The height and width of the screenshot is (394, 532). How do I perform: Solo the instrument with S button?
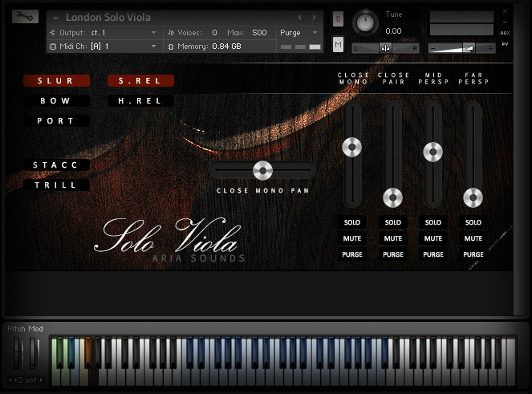338,18
